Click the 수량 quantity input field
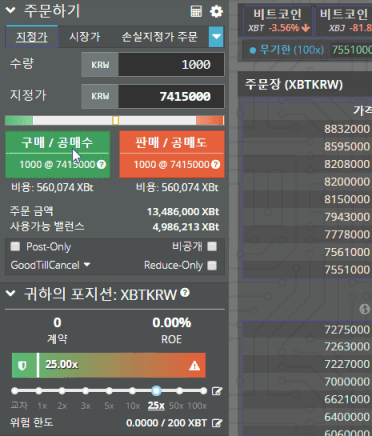This screenshot has width=372, height=436. pyautogui.click(x=171, y=65)
